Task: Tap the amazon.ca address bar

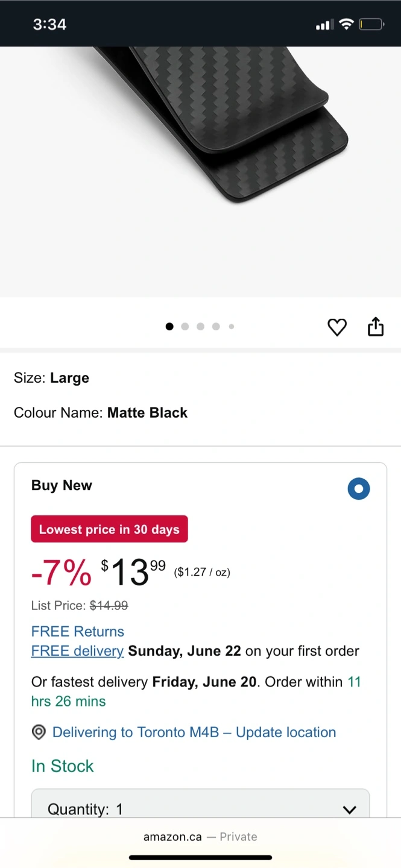Action: pos(200,837)
